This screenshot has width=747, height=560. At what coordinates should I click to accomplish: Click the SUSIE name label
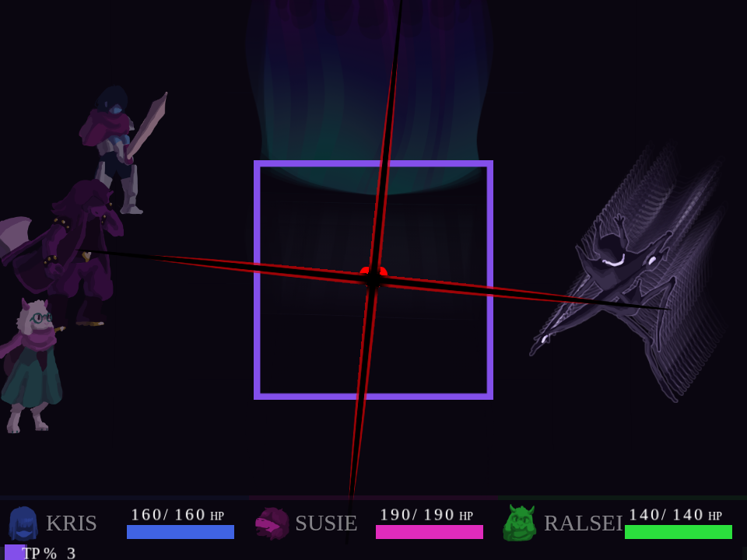click(326, 523)
